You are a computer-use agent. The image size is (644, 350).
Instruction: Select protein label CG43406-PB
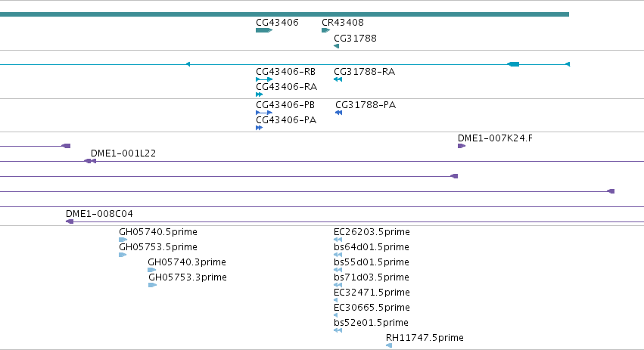[x=285, y=105]
